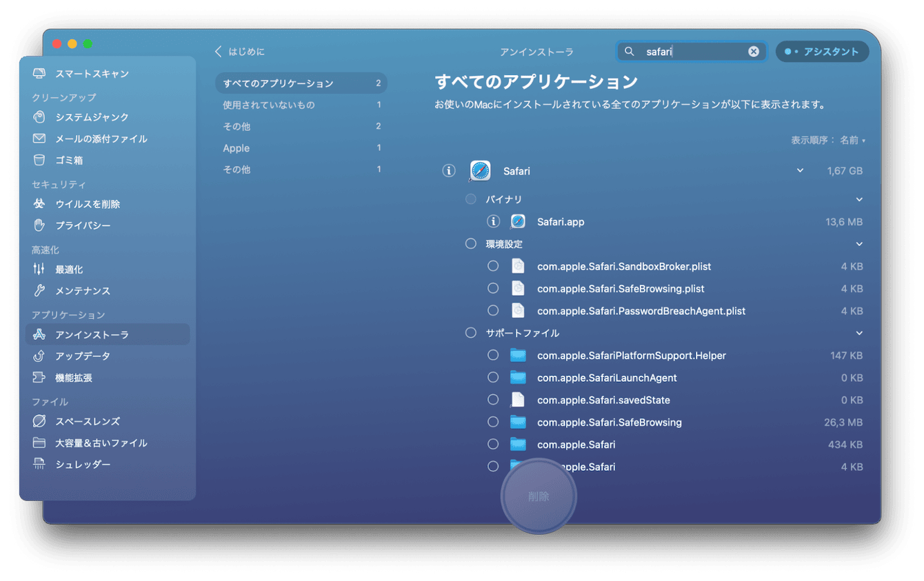The width and height of the screenshot is (924, 581).
Task: Select the アンインストーラ sidebar icon
Action: pos(39,335)
